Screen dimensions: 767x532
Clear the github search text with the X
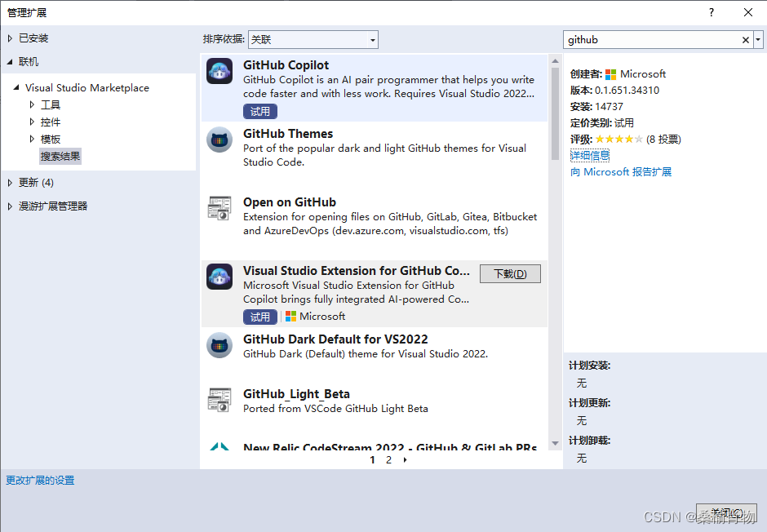[746, 40]
